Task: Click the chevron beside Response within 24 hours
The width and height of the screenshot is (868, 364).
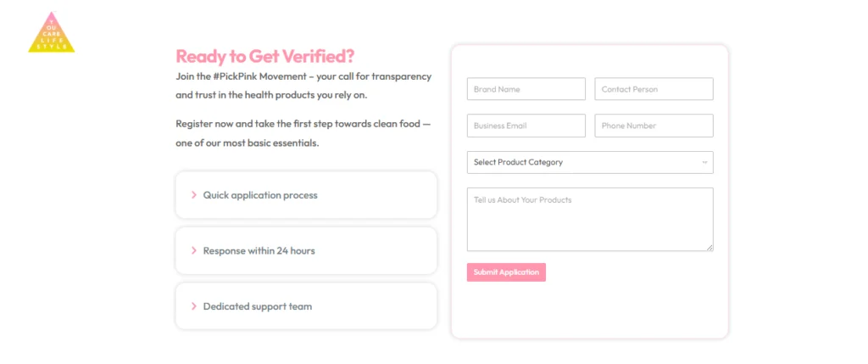Action: pyautogui.click(x=194, y=250)
